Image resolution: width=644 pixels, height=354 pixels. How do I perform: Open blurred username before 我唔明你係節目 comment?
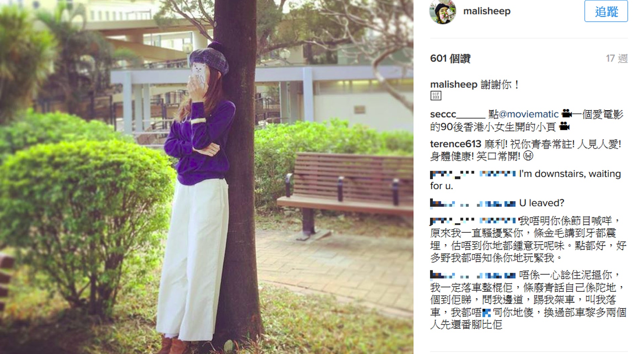pyautogui.click(x=473, y=221)
